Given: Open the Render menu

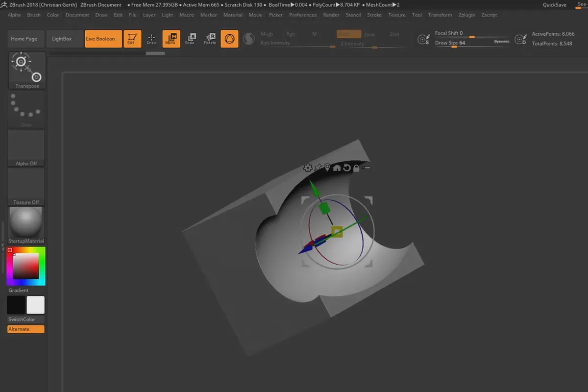Looking at the screenshot, I should (x=331, y=15).
